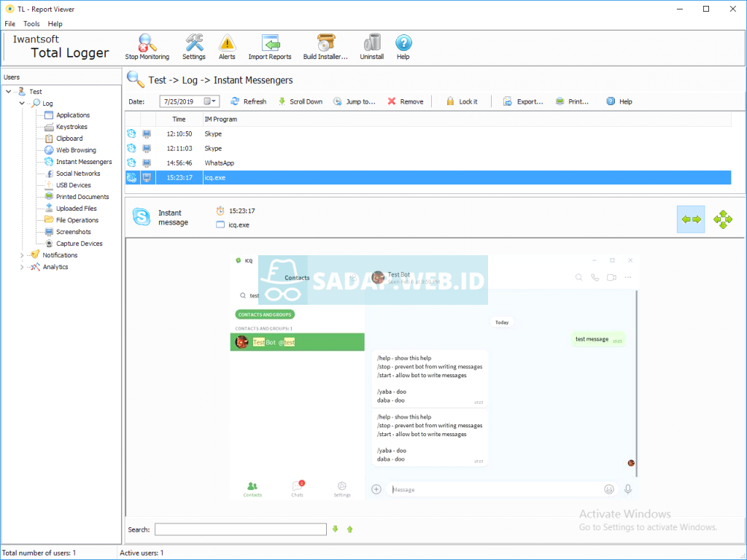Screen dimensions: 747x560
Task: Click the Import Reports toolbar icon
Action: click(x=270, y=47)
